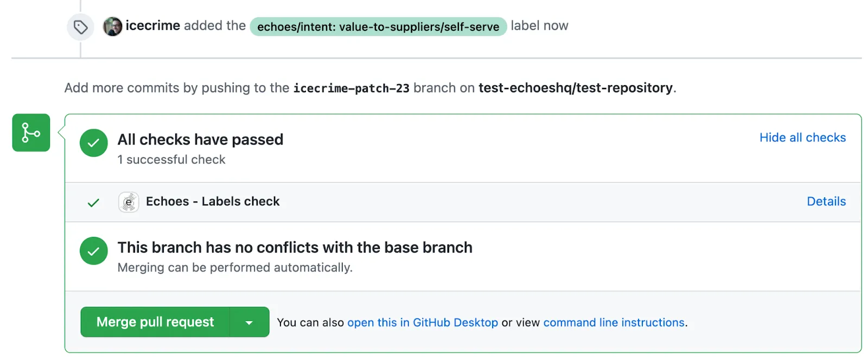
Task: Click the label tag timeline icon
Action: (80, 27)
